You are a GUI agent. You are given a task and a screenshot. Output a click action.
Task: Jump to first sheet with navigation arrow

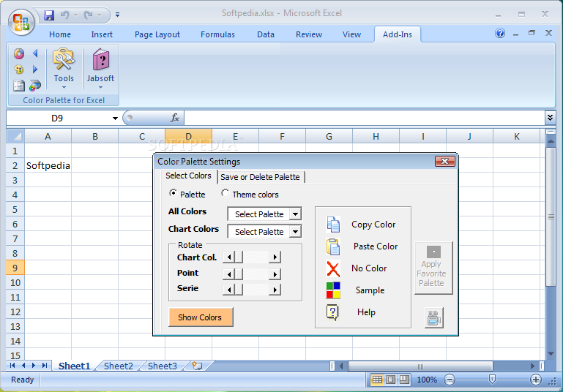[x=12, y=366]
